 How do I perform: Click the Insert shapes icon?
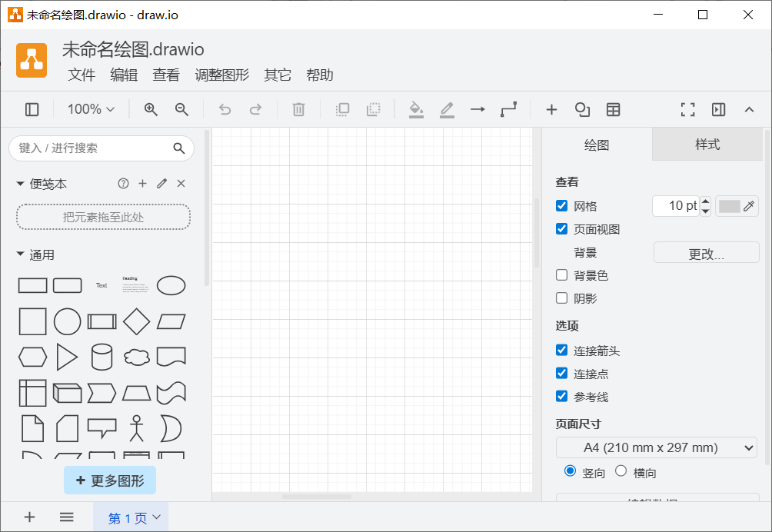pos(582,110)
